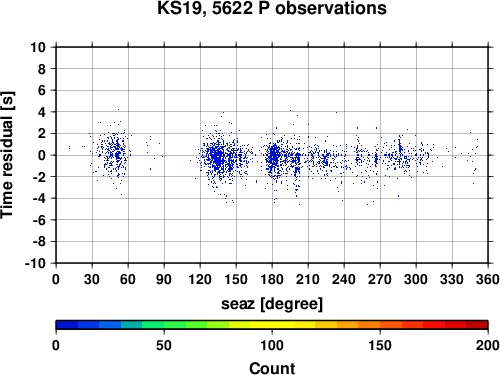Click the 'Count' colorbar label
500x375 pixels.
click(272, 368)
